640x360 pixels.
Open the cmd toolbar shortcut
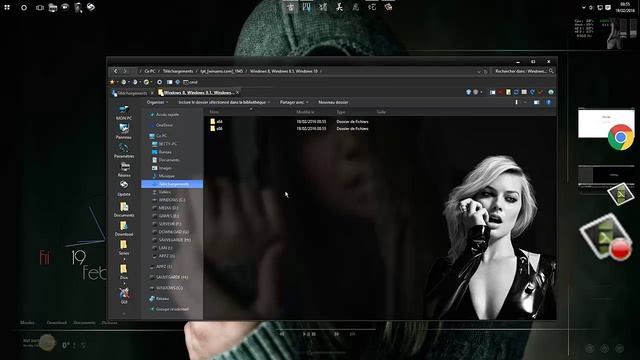[x=191, y=82]
